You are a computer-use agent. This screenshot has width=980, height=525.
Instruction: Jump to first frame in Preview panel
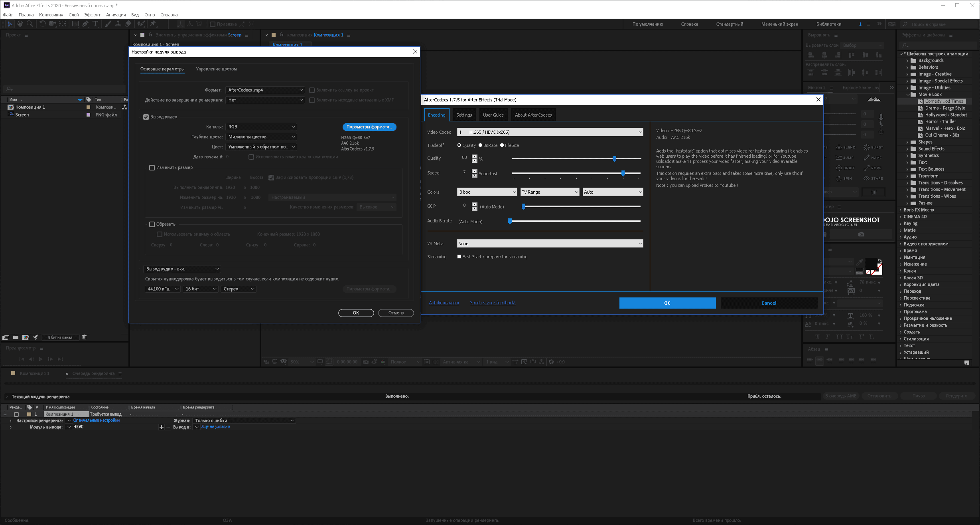point(22,359)
